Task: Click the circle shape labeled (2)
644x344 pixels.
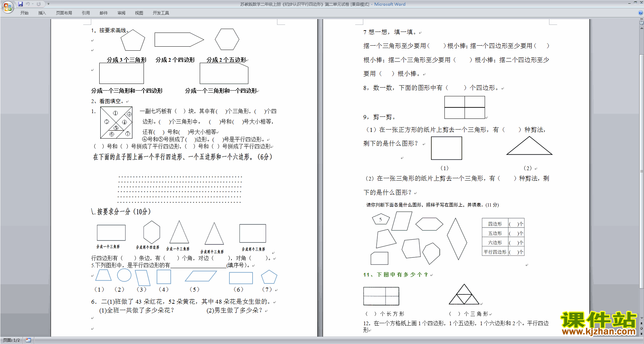Action: pyautogui.click(x=124, y=275)
